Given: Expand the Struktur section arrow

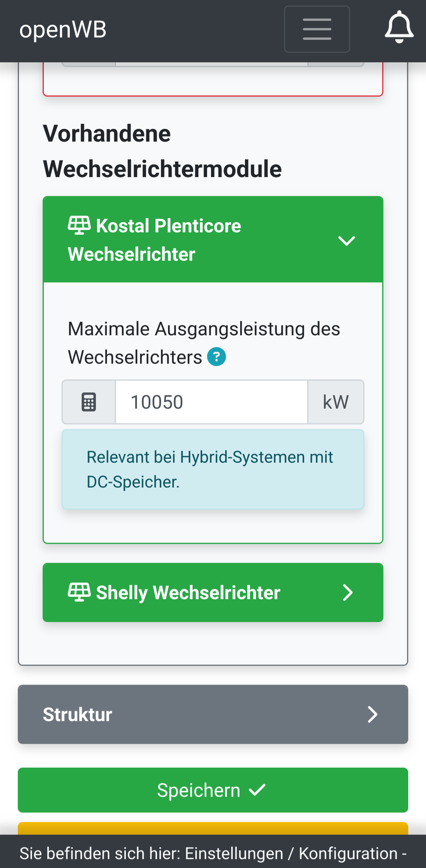Looking at the screenshot, I should point(372,715).
